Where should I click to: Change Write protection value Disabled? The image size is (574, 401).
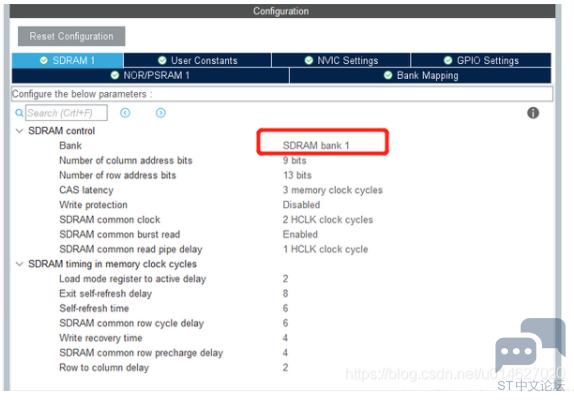coord(301,205)
